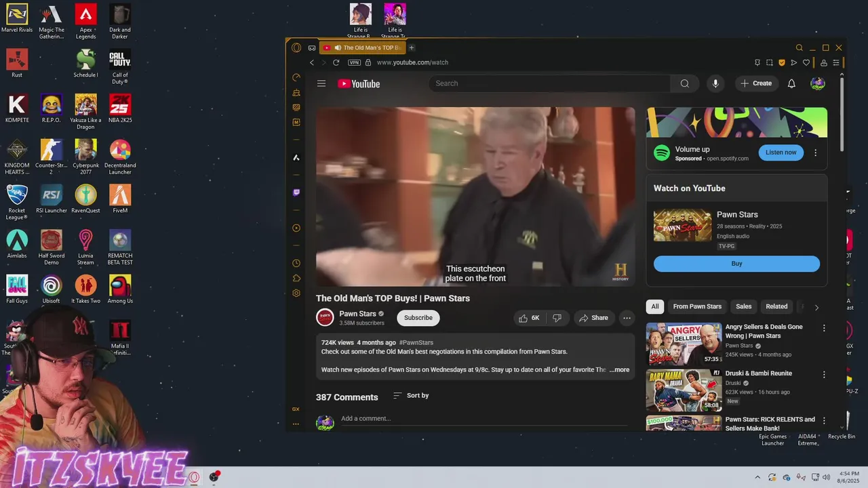
Task: Open GX Corner gamepad icon
Action: click(312, 47)
